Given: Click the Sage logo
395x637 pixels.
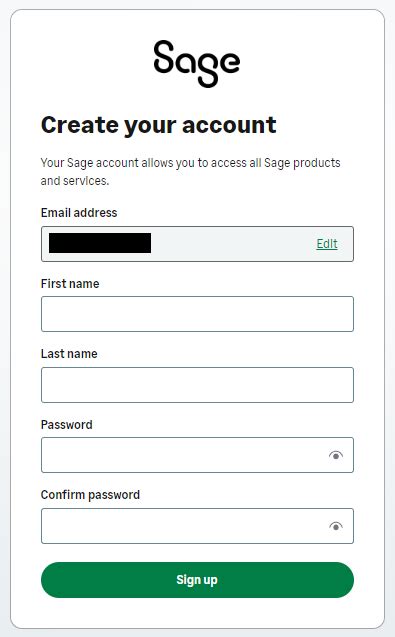Looking at the screenshot, I should [x=197, y=64].
